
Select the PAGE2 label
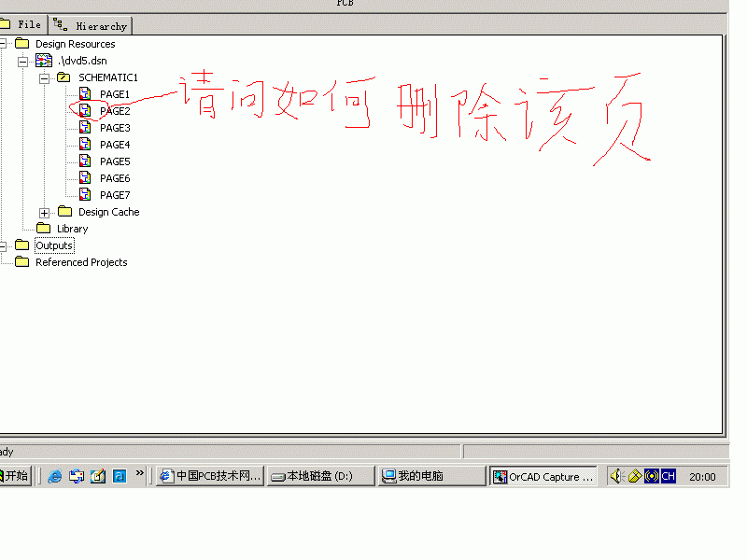[x=115, y=111]
